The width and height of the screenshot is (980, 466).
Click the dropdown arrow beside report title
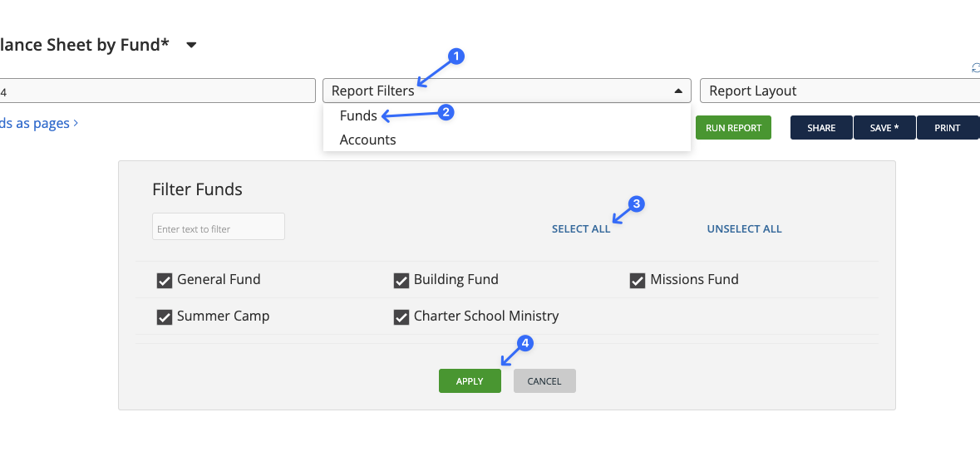(191, 45)
